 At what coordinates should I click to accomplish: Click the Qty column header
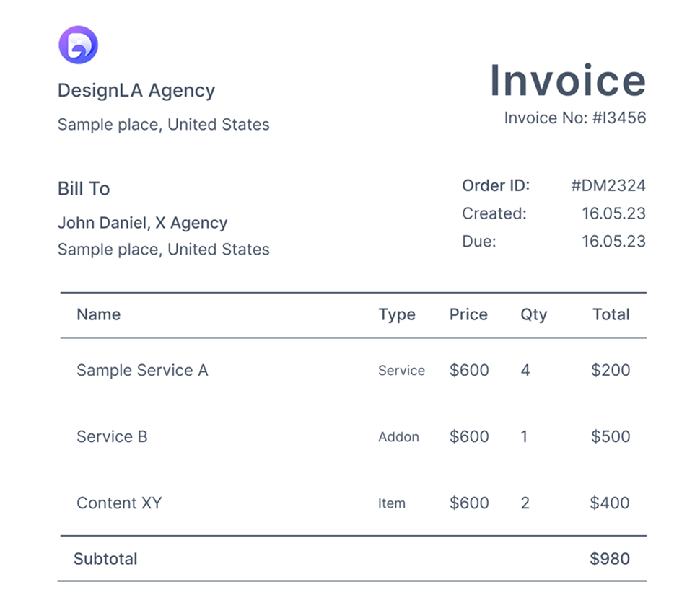click(533, 314)
